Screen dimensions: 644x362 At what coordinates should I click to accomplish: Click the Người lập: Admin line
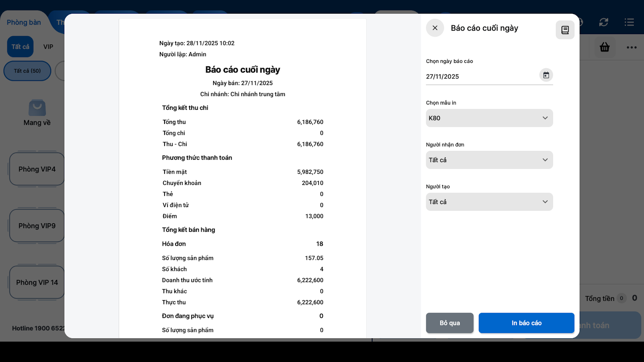pos(183,54)
